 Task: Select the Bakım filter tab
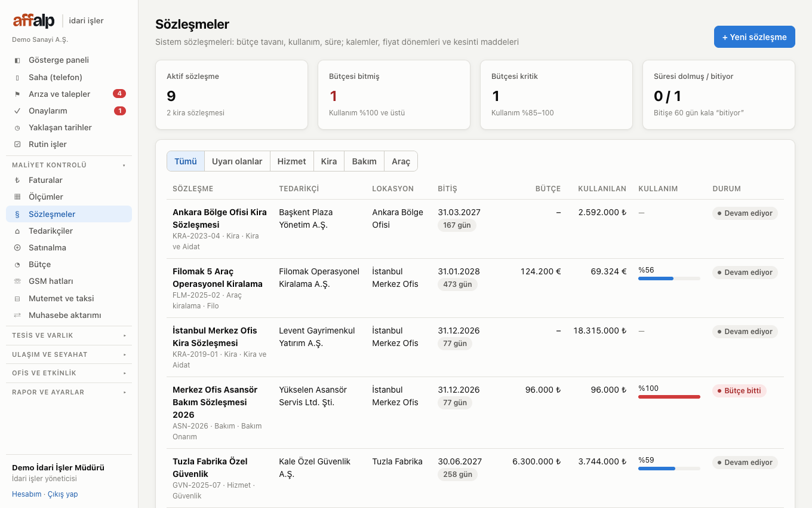pos(364,161)
